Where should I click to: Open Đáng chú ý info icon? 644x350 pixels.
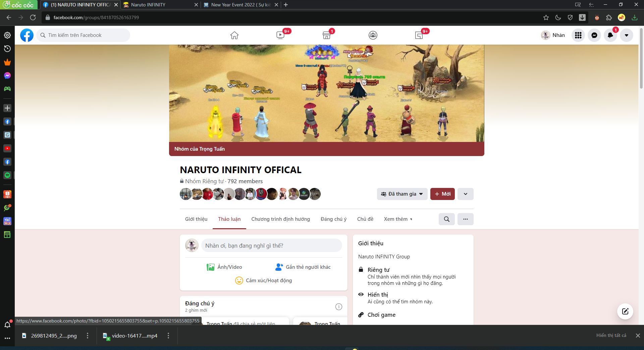click(x=339, y=307)
